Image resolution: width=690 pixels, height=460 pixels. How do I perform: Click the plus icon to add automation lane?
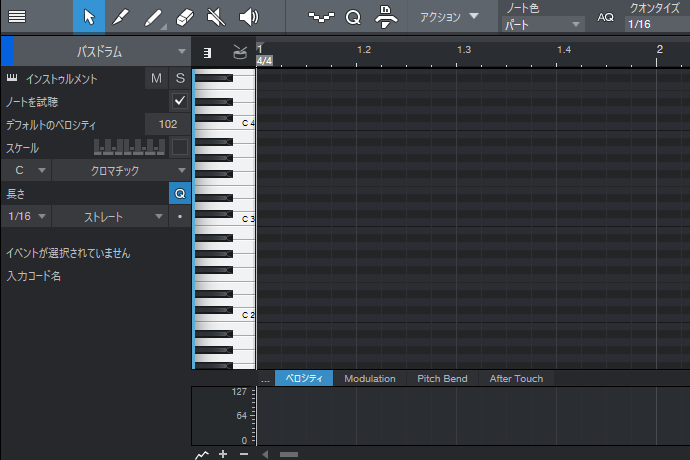click(x=223, y=454)
